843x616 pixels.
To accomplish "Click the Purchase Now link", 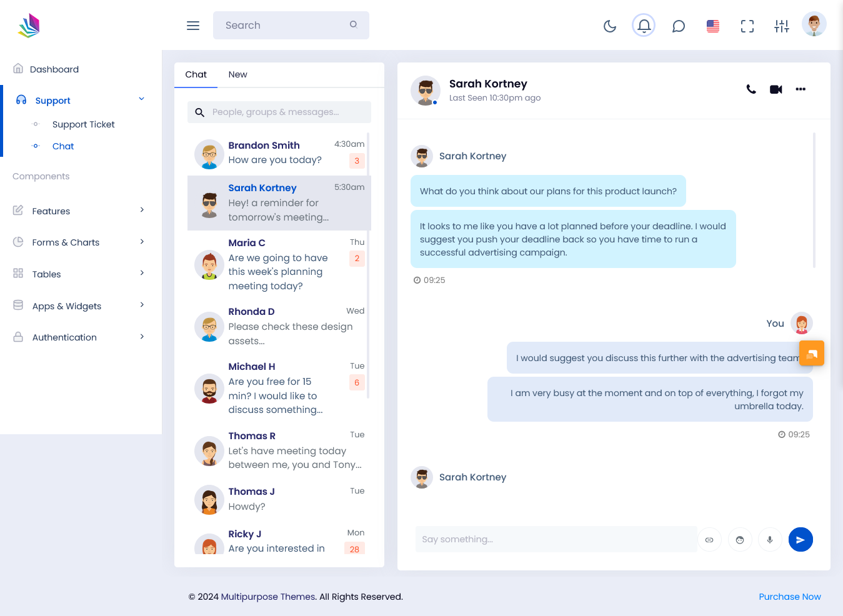I will pyautogui.click(x=790, y=597).
